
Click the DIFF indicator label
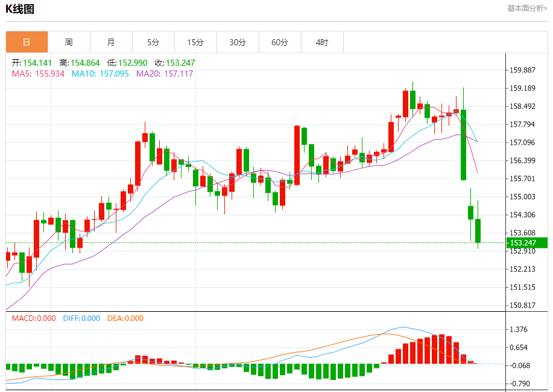click(81, 318)
